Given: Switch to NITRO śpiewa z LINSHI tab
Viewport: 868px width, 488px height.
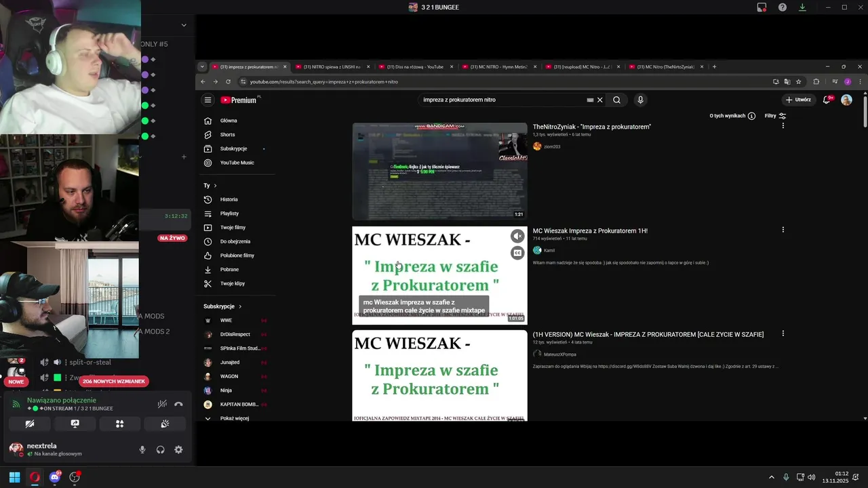Looking at the screenshot, I should (x=332, y=66).
